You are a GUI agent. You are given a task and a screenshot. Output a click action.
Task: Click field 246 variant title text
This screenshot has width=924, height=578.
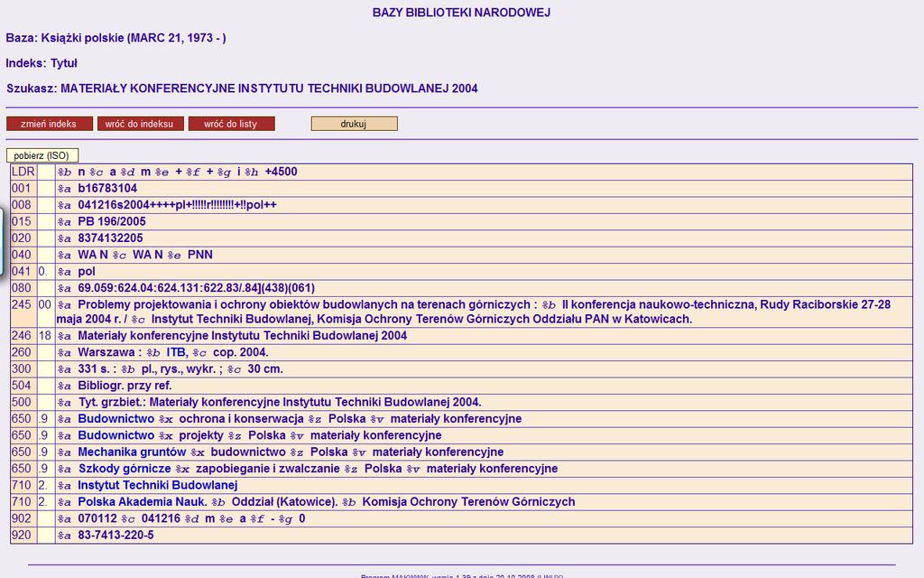pos(242,336)
